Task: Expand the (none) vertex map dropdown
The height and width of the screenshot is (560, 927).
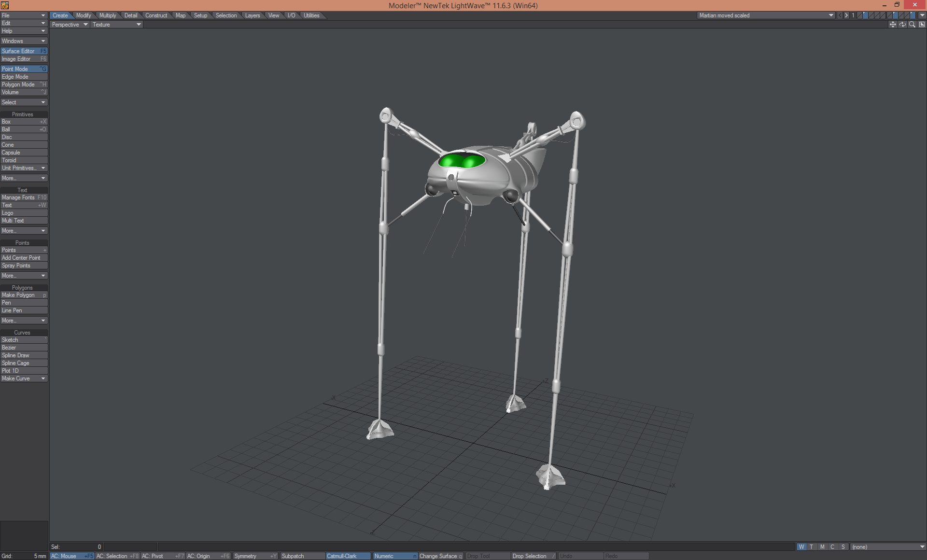Action: click(887, 547)
